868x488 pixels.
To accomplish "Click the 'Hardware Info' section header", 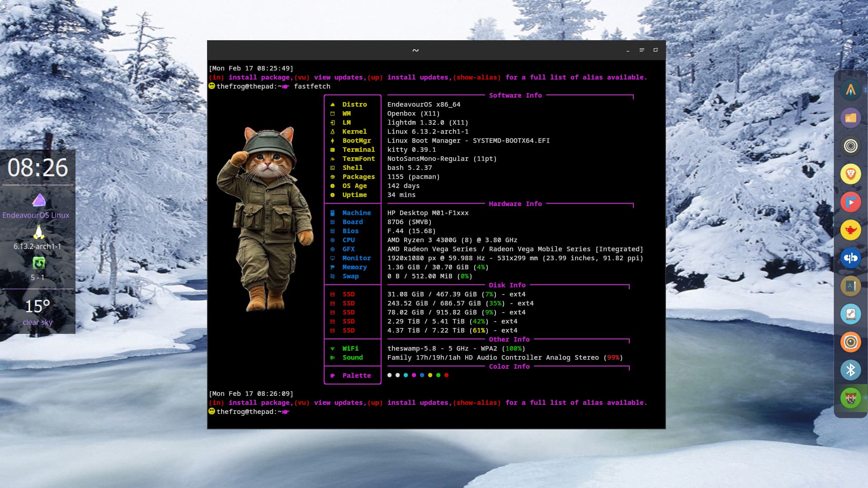I will tap(515, 204).
